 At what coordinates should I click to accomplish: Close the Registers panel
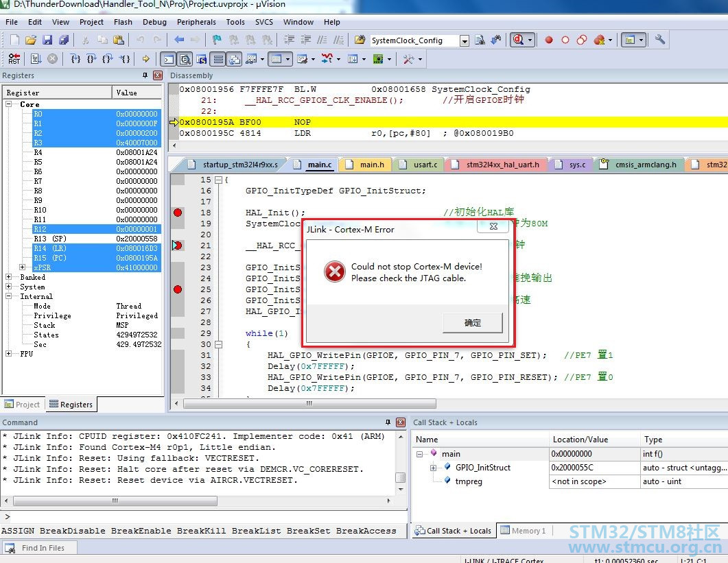tap(158, 75)
